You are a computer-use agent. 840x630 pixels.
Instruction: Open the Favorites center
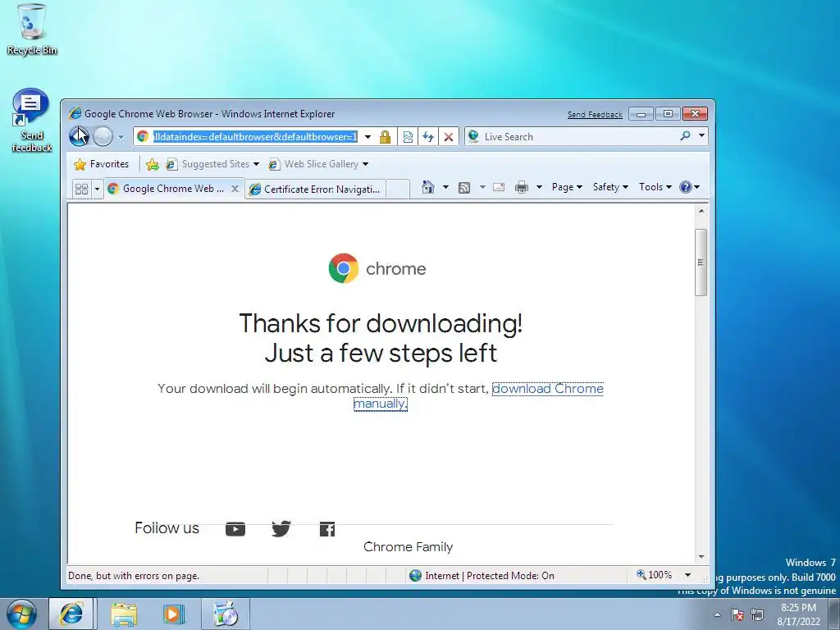pyautogui.click(x=102, y=164)
